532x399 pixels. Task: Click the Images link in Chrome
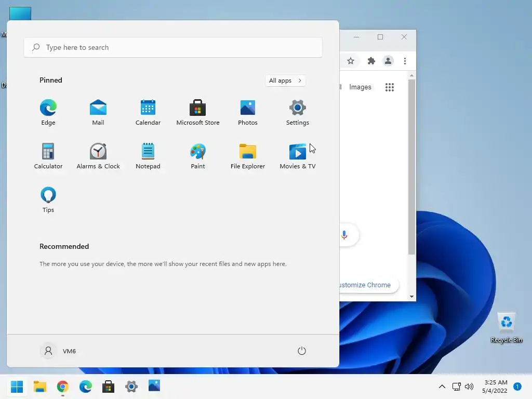coord(361,87)
